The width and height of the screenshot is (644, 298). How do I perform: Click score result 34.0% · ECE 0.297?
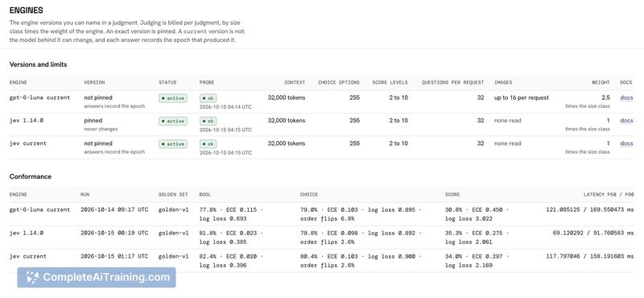pyautogui.click(x=473, y=256)
